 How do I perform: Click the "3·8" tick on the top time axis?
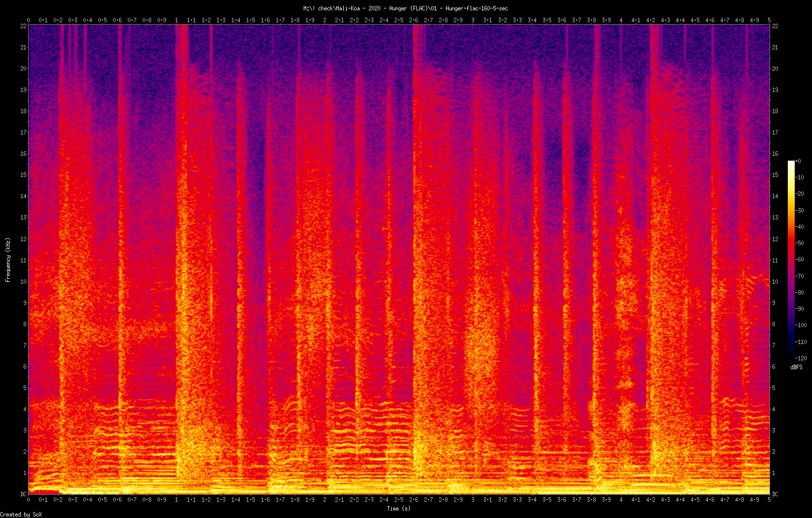coord(591,20)
